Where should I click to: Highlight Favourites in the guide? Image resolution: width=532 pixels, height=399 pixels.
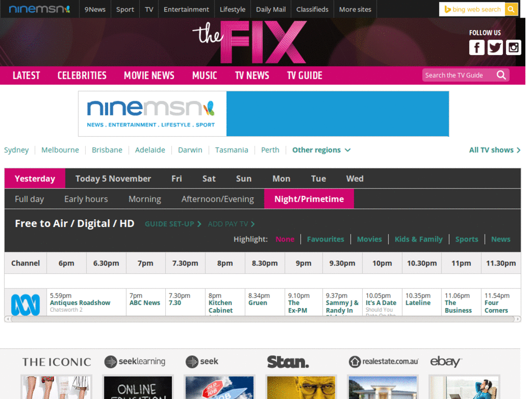tap(325, 239)
